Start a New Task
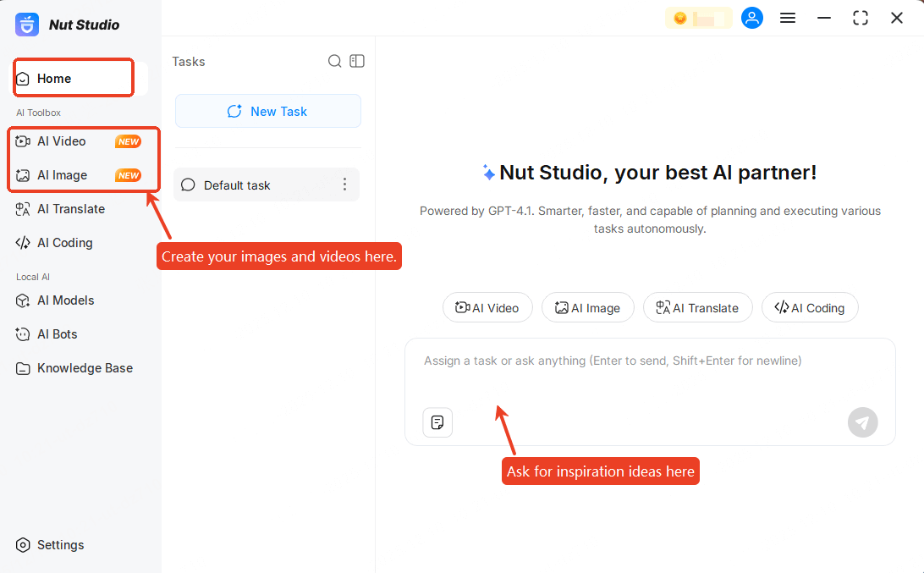Image resolution: width=924 pixels, height=573 pixels. click(x=267, y=111)
